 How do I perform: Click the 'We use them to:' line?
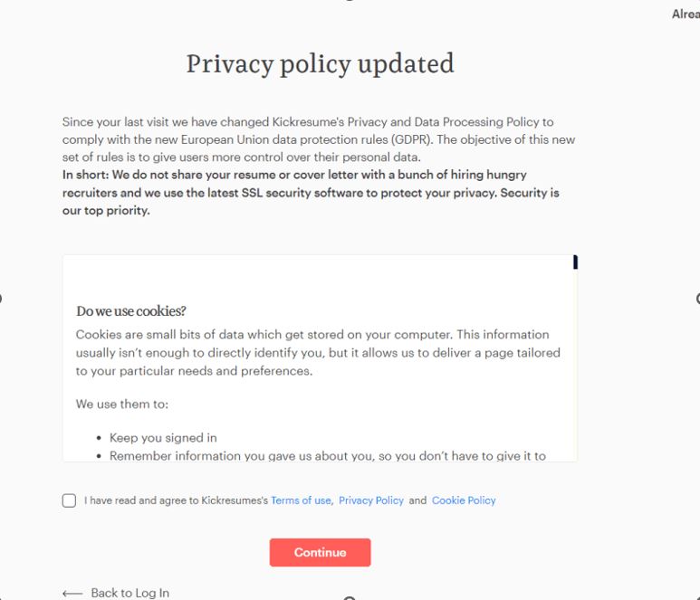pyautogui.click(x=122, y=405)
